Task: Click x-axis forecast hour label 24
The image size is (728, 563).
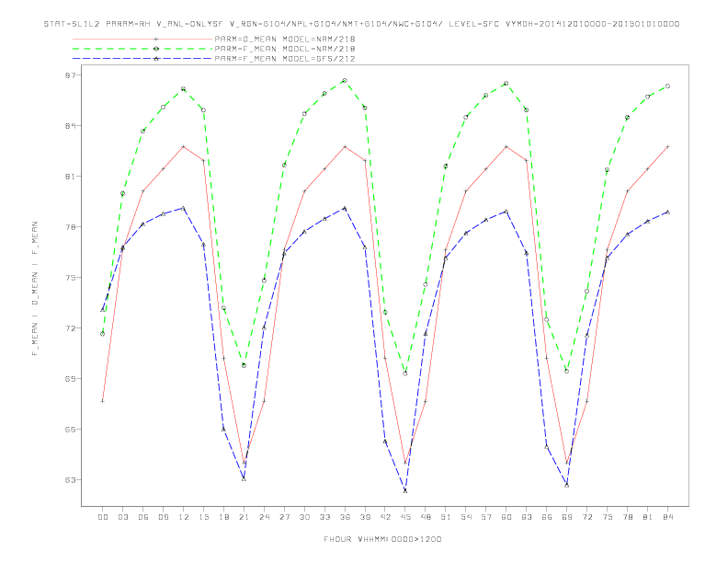Action: 264,517
